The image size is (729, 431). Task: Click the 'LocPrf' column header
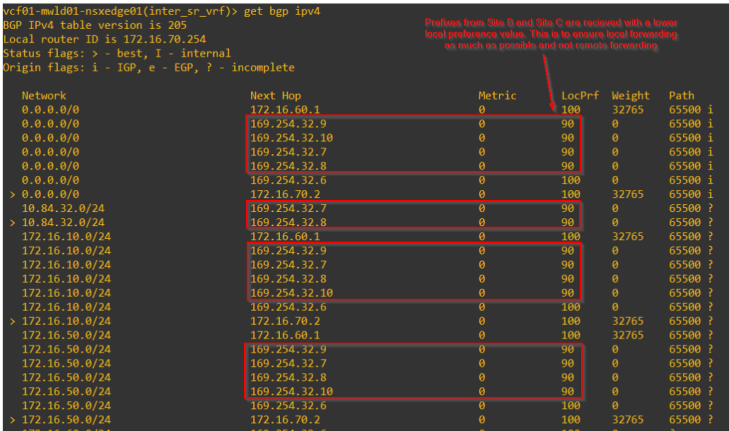click(580, 95)
